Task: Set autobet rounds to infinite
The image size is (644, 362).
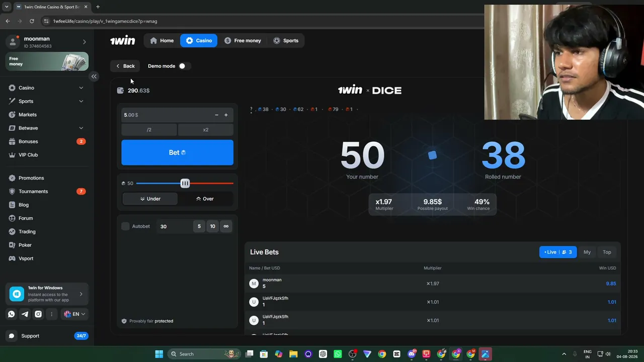Action: [226, 226]
